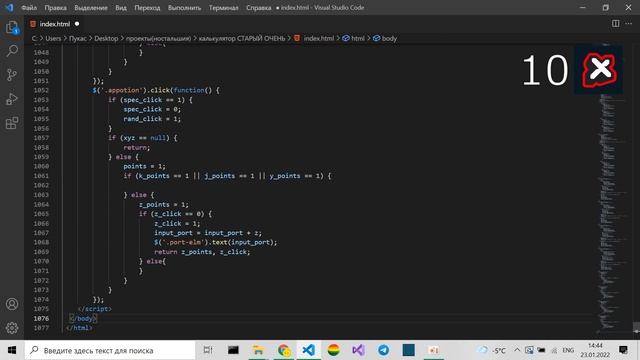Open the Run and Debug view
This screenshot has width=640, height=360.
tap(12, 99)
